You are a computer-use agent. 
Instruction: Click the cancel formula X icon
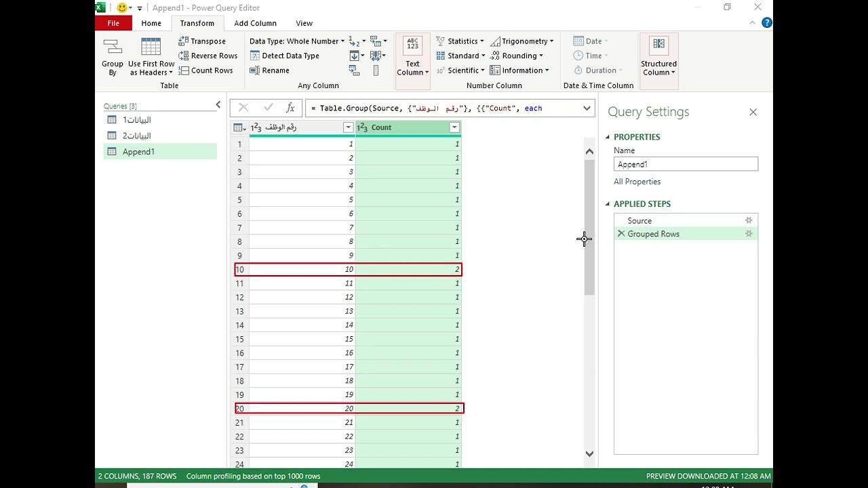(x=243, y=108)
